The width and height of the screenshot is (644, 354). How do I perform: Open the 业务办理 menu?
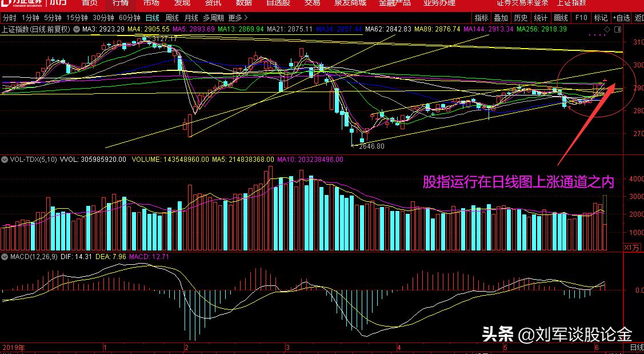439,3
